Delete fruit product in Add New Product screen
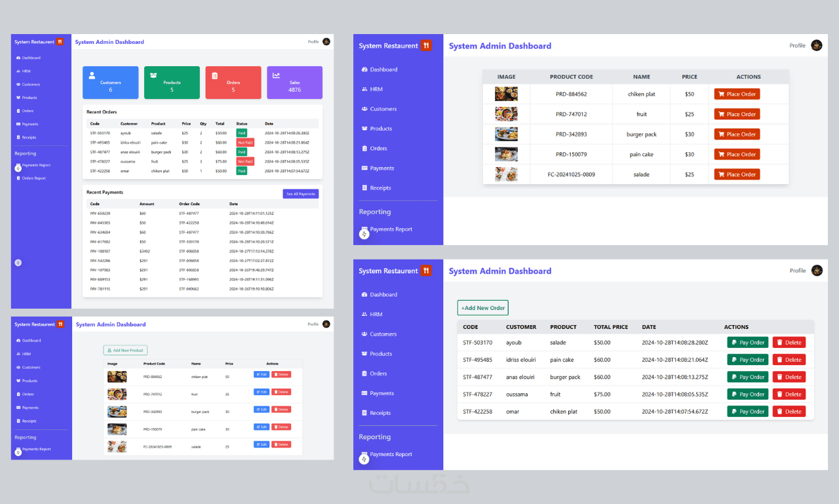Image resolution: width=839 pixels, height=504 pixels. pos(281,392)
